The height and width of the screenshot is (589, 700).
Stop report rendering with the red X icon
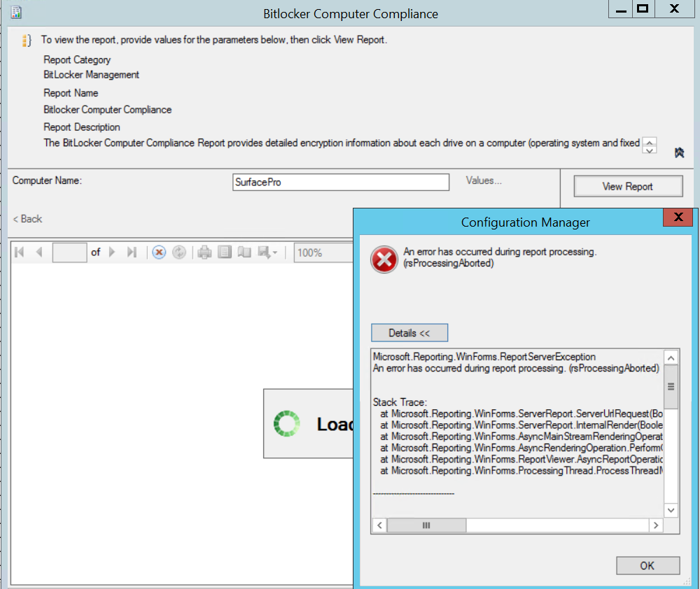point(159,252)
